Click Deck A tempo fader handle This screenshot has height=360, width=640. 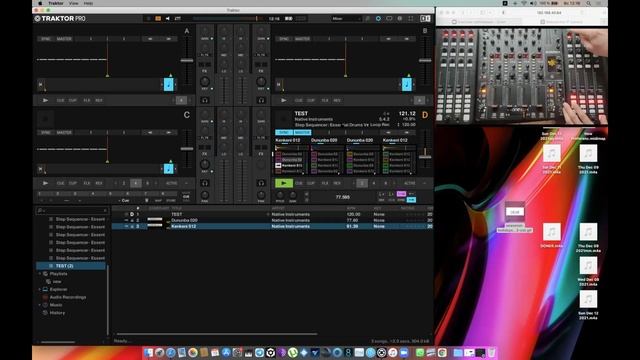tap(187, 60)
